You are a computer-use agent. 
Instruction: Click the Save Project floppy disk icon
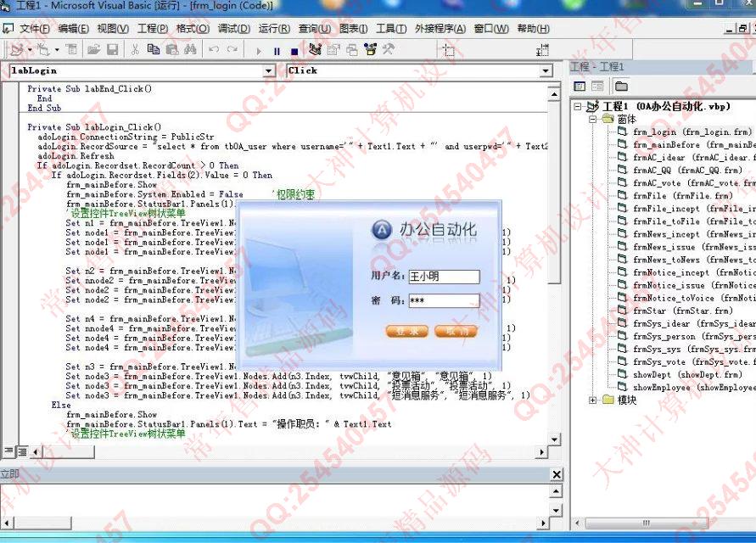pos(112,49)
